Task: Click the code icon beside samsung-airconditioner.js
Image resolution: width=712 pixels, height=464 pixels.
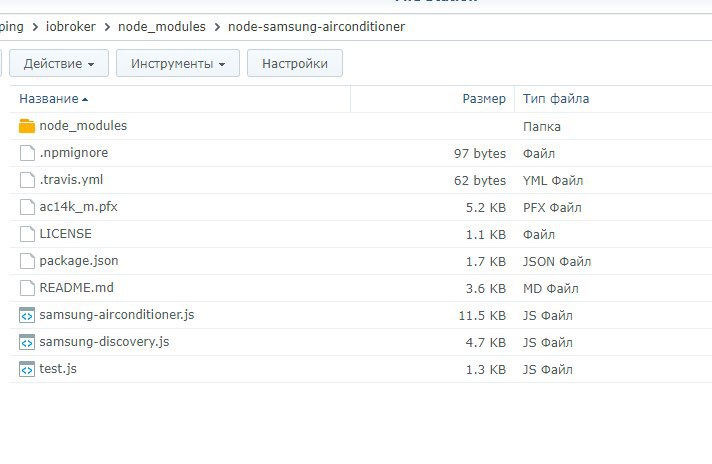Action: point(27,315)
